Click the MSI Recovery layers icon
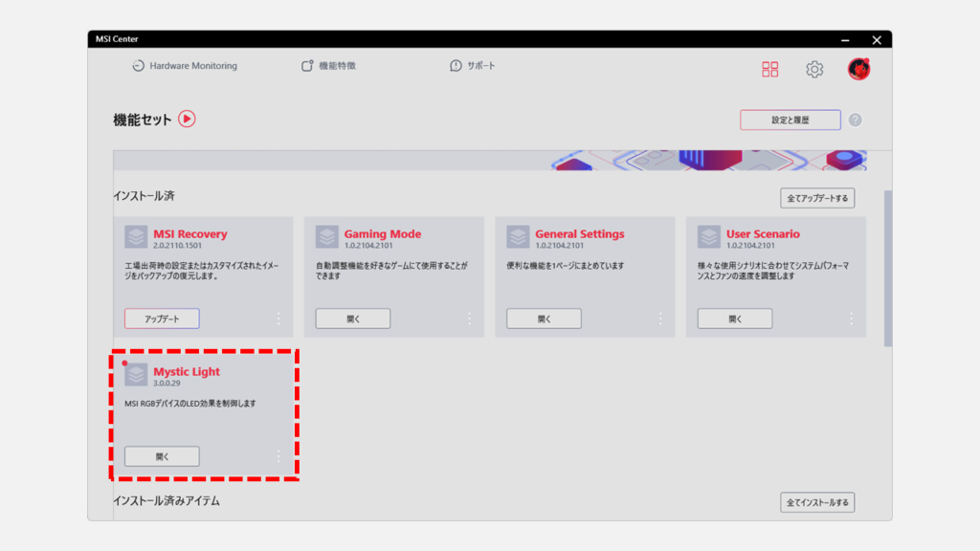This screenshot has height=551, width=980. pyautogui.click(x=136, y=237)
